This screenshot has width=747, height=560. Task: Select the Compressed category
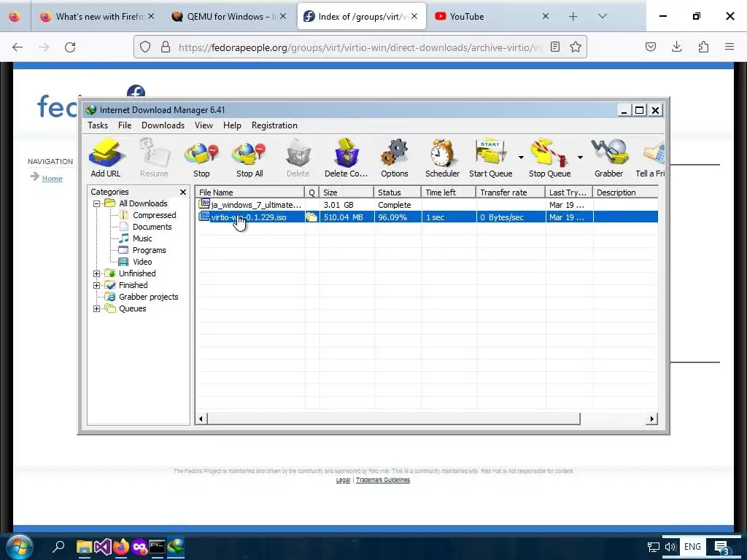tap(155, 215)
